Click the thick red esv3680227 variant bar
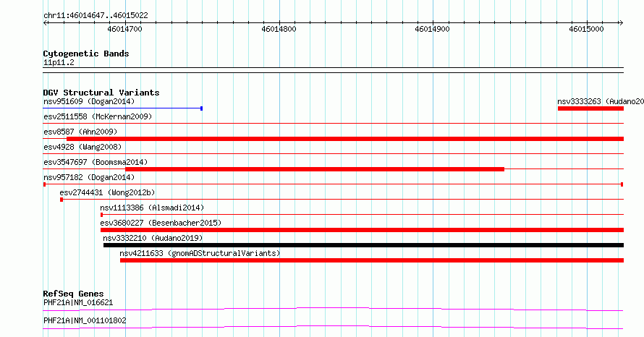The height and width of the screenshot is (337, 644). click(363, 230)
